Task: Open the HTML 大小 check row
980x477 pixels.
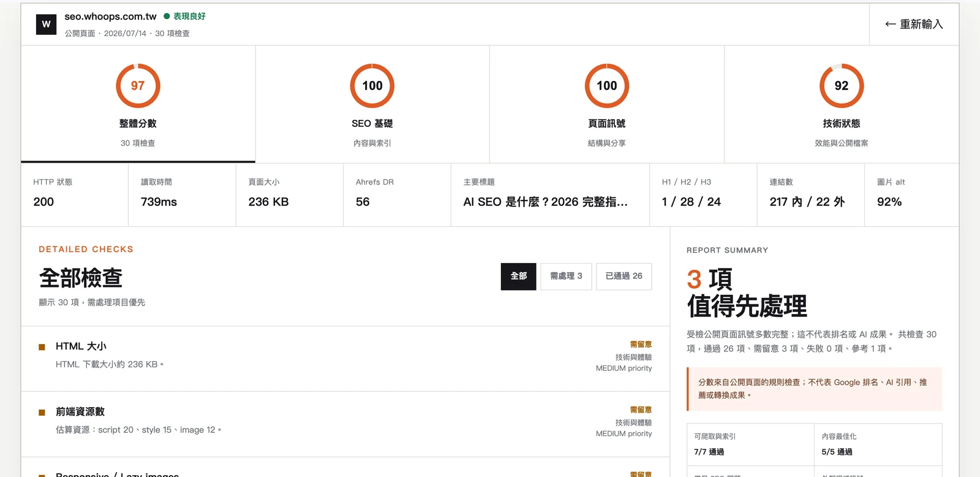Action: [x=345, y=359]
